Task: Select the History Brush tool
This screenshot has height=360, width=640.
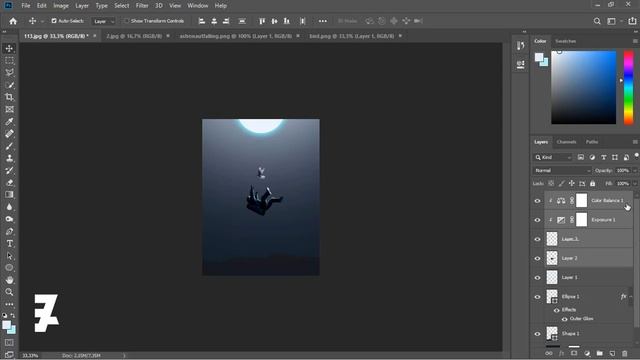Action: 9,170
